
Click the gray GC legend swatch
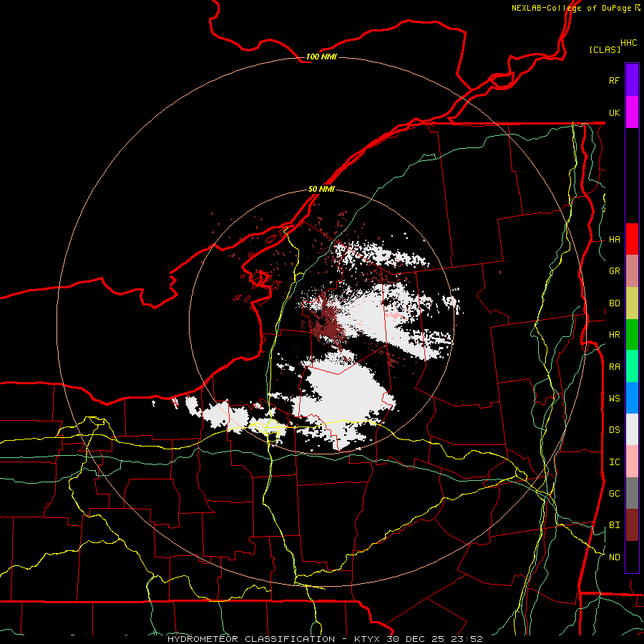(632, 493)
